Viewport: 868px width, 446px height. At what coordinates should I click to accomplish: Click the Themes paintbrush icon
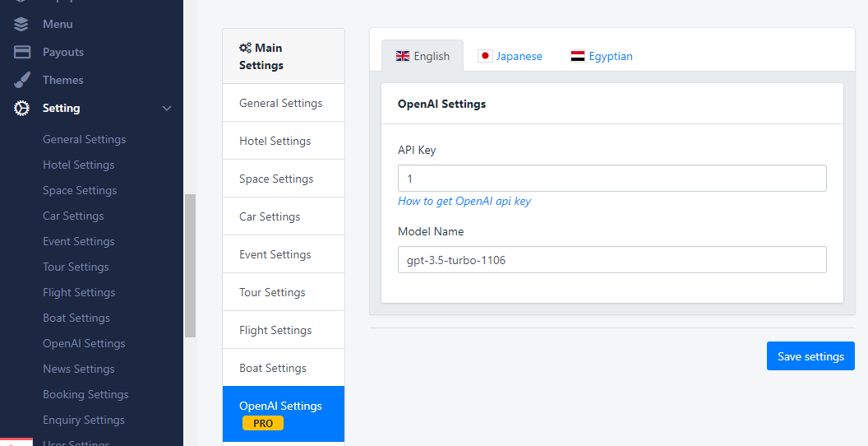coord(22,80)
